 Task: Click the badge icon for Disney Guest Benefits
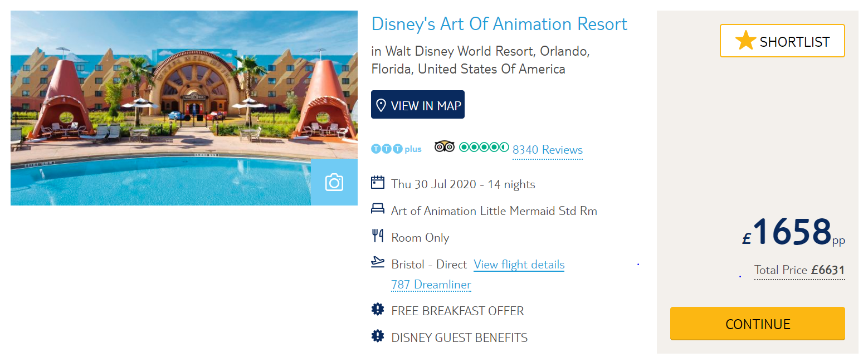click(x=378, y=336)
